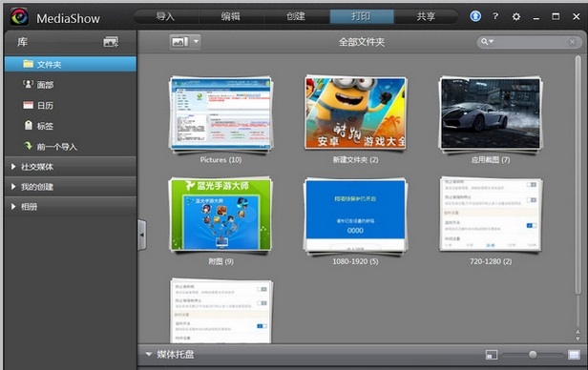
Task: Click the scroll down arrow at scrollbar bottom
Action: tap(577, 339)
